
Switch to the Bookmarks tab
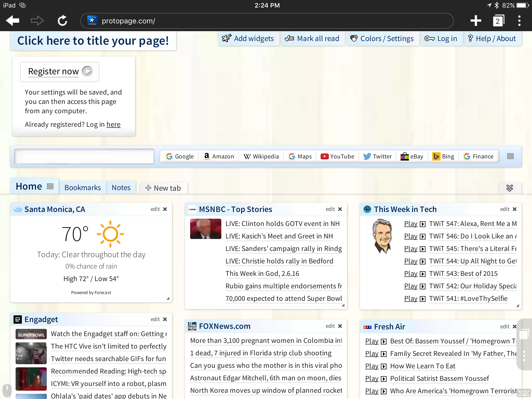click(83, 188)
